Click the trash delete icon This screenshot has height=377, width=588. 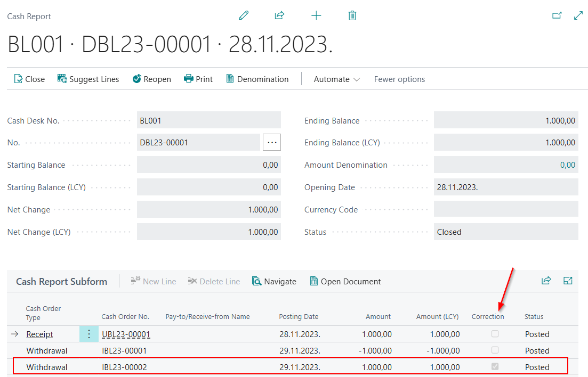point(352,16)
